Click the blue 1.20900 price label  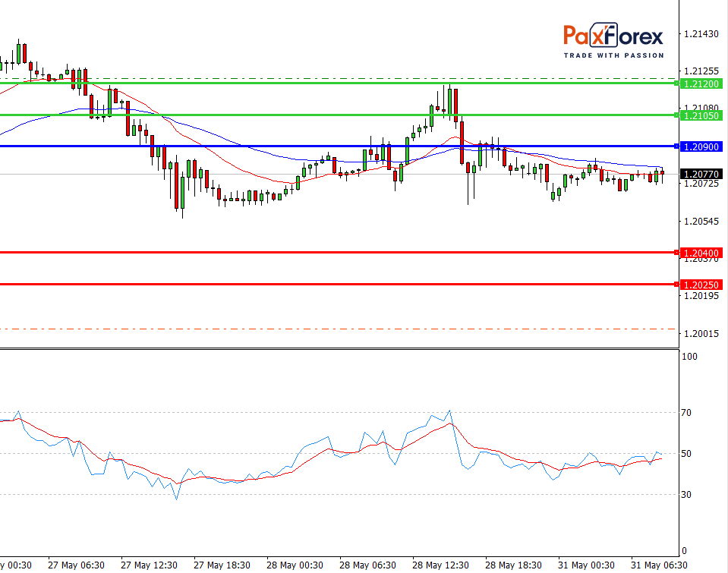point(701,146)
